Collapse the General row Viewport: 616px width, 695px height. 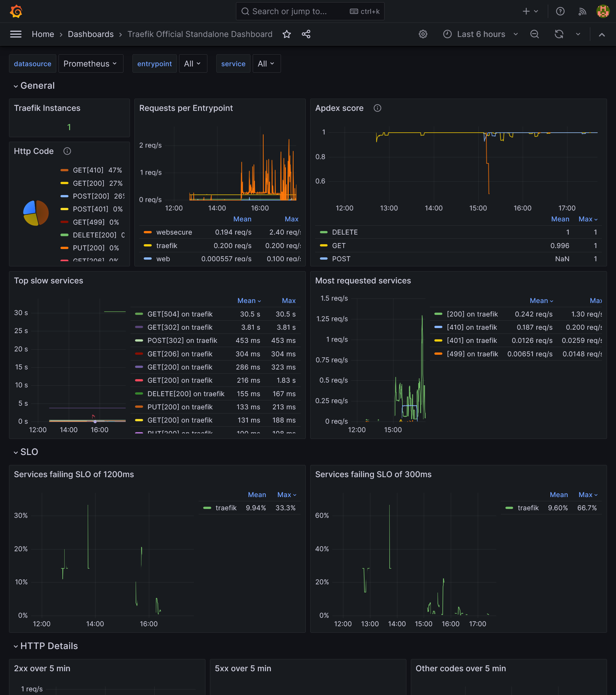(x=34, y=86)
